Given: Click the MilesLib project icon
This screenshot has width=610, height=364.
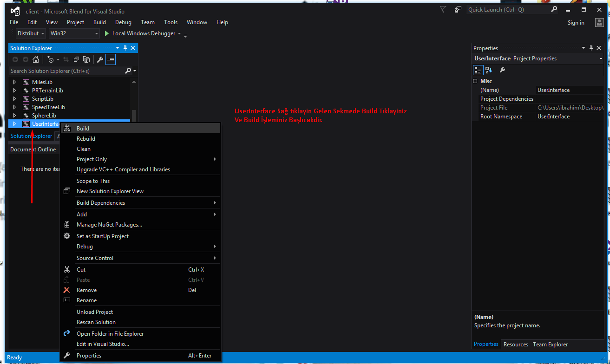Looking at the screenshot, I should [26, 82].
